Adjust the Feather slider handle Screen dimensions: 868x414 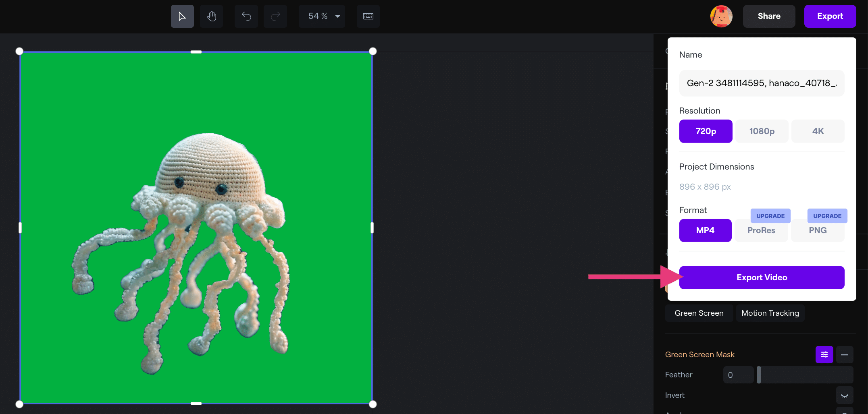(x=759, y=375)
